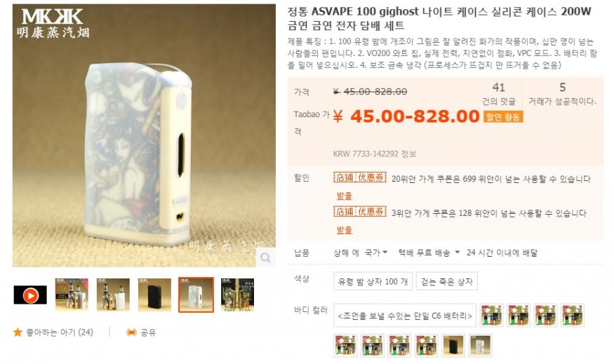Viewport: 614px width, 364px height.
Task: Click the KRW price info text
Action: tap(375, 154)
